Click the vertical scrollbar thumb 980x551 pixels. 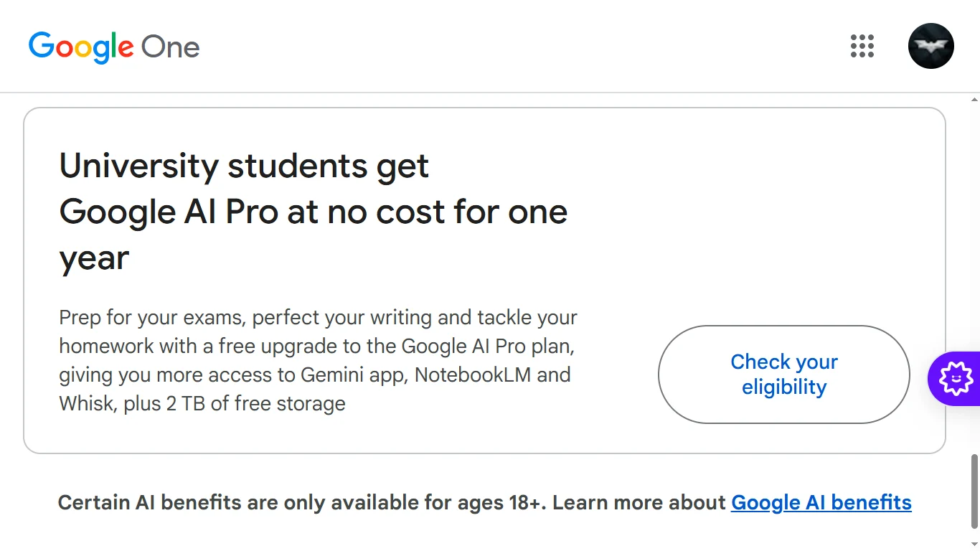(x=974, y=491)
